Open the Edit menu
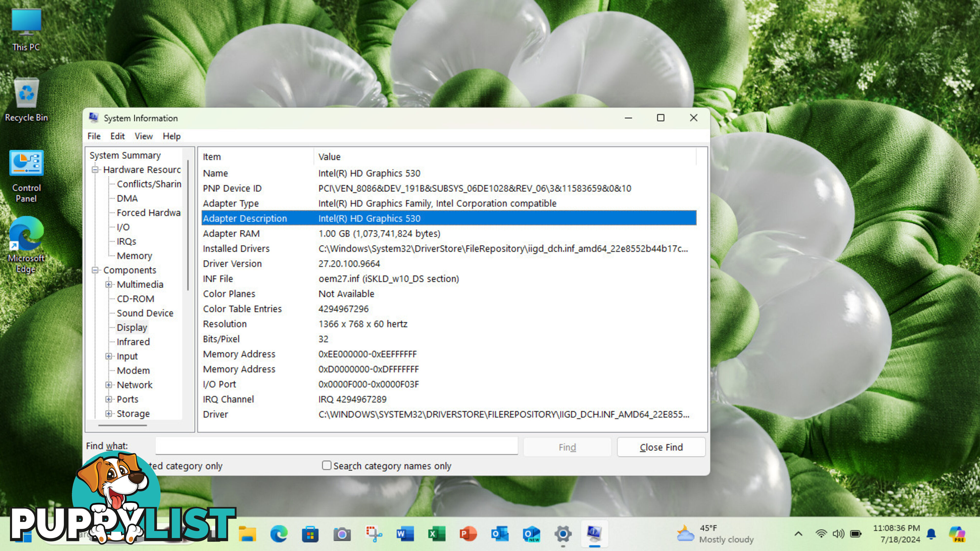980x551 pixels. (118, 136)
